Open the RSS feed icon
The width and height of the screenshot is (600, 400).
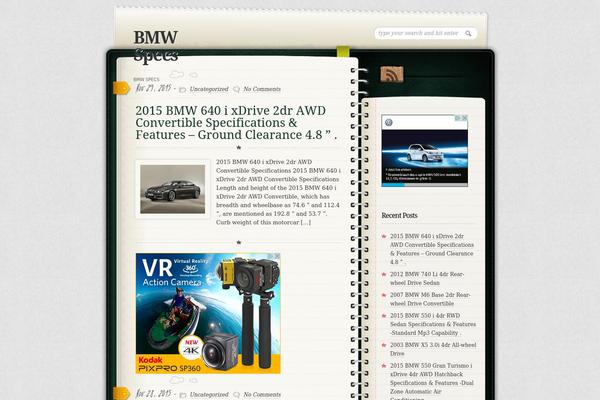pos(392,74)
